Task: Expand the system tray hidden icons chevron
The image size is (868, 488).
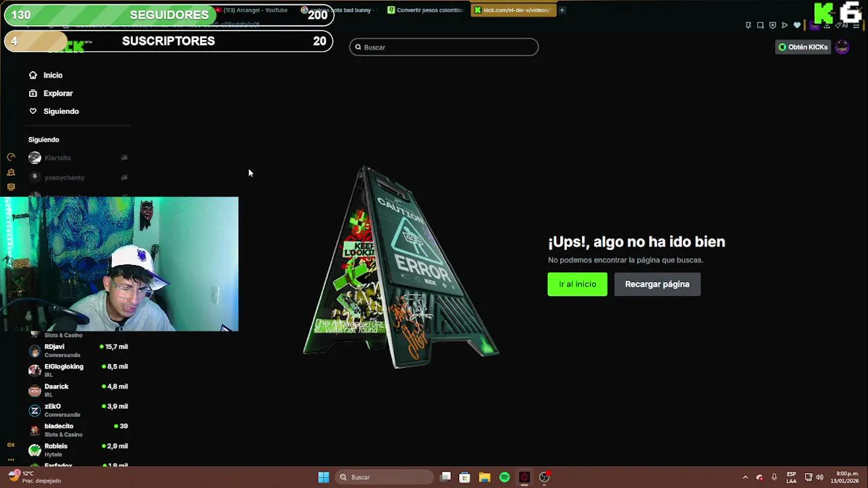Action: (x=745, y=477)
